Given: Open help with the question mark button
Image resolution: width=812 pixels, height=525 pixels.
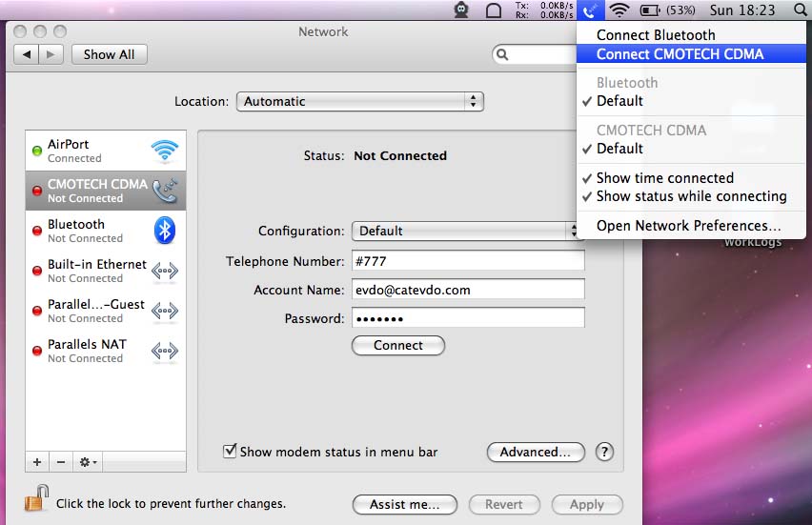Looking at the screenshot, I should pyautogui.click(x=604, y=452).
